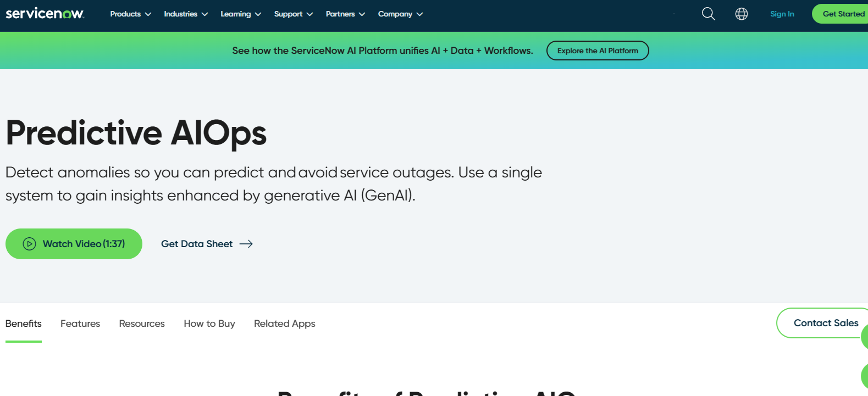This screenshot has width=868, height=396.
Task: Expand the Products menu
Action: [130, 14]
